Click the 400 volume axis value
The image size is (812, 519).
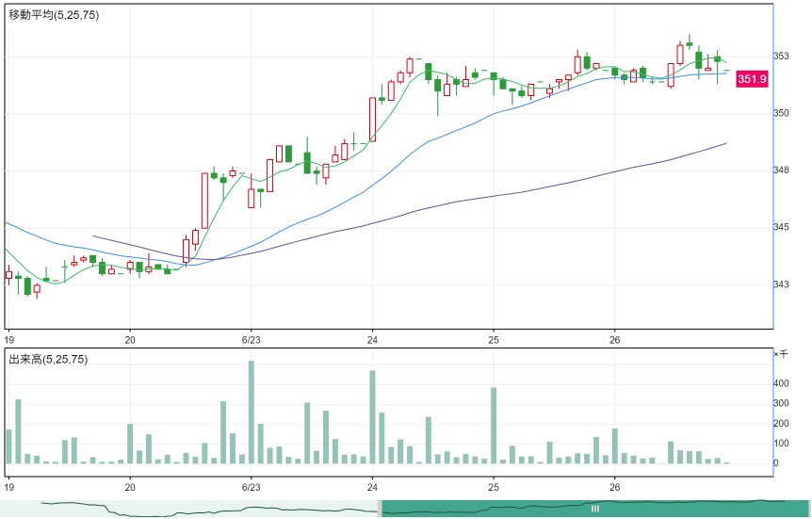coord(781,383)
